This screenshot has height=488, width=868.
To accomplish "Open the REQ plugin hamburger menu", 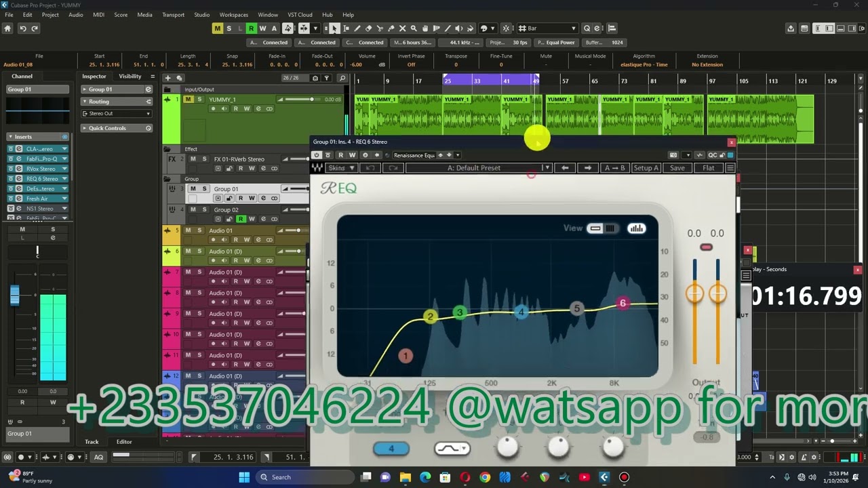I will [x=730, y=167].
